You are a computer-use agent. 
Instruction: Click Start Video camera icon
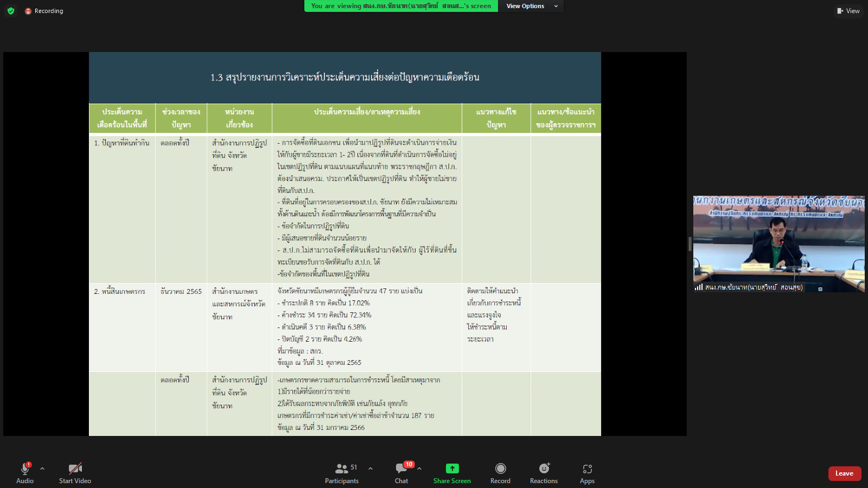75,468
